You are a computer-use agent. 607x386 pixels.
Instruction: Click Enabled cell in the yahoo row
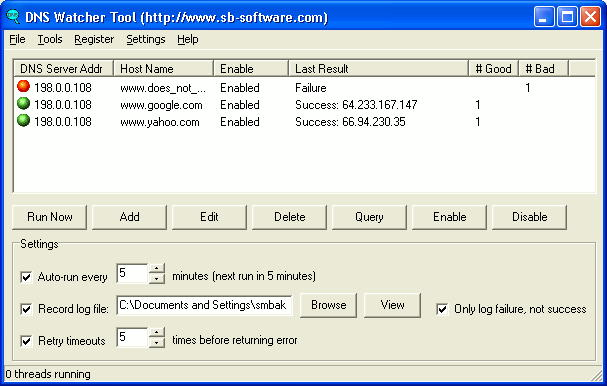(240, 122)
